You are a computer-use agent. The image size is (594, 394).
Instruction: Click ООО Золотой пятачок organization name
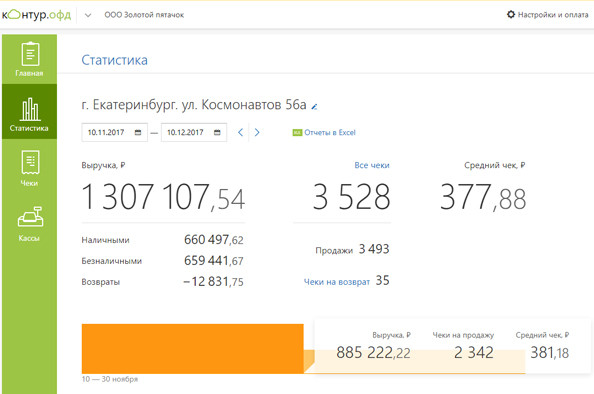click(x=144, y=15)
